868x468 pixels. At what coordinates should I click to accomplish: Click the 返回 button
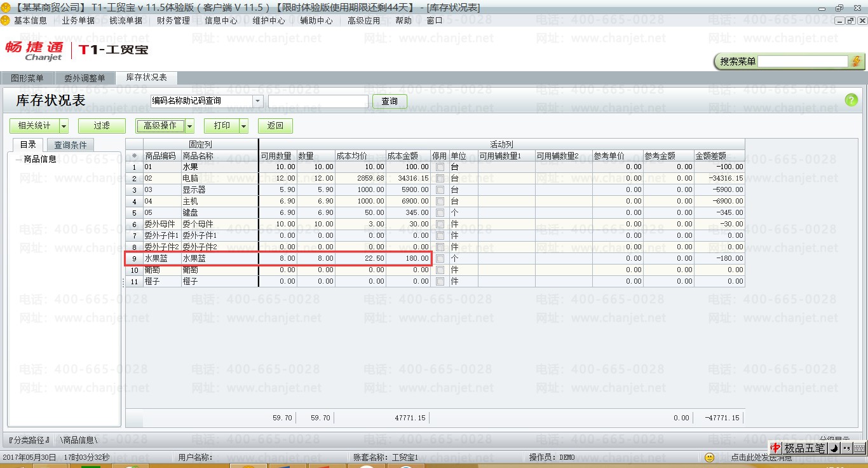pyautogui.click(x=275, y=126)
